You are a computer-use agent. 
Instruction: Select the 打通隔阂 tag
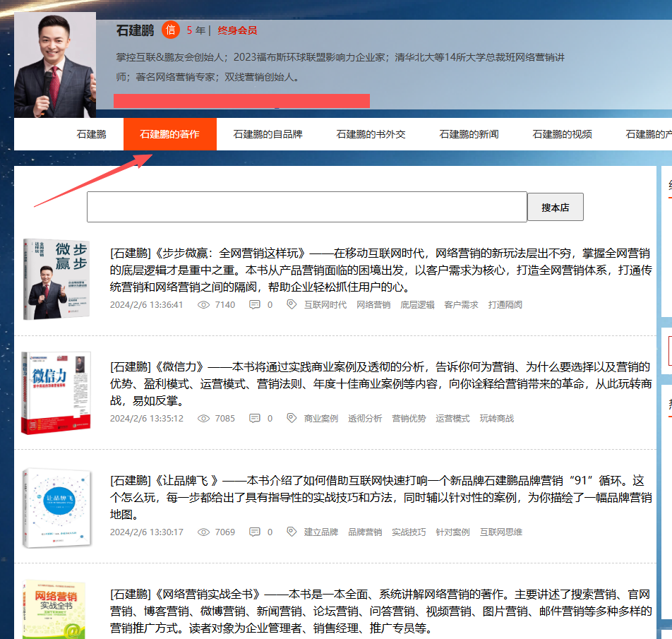[505, 305]
